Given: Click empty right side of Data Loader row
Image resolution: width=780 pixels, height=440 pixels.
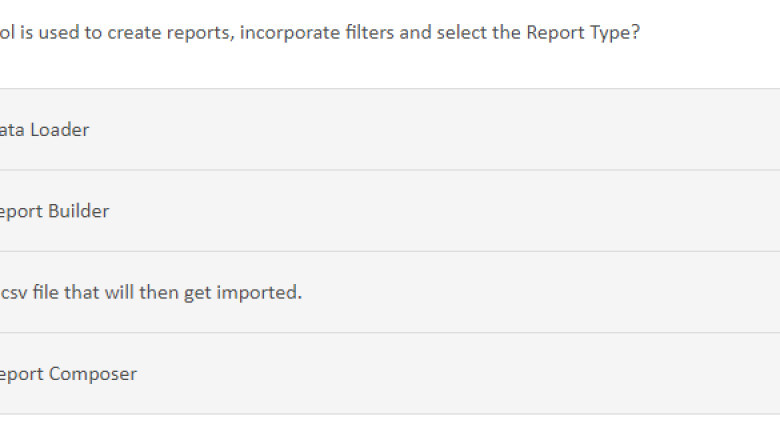Looking at the screenshot, I should [x=600, y=130].
